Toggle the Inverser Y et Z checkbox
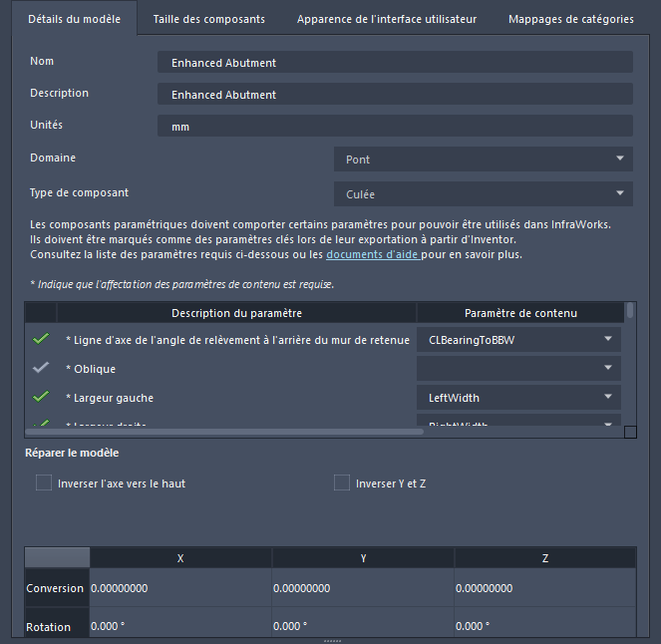Image resolution: width=661 pixels, height=644 pixels. coord(343,483)
